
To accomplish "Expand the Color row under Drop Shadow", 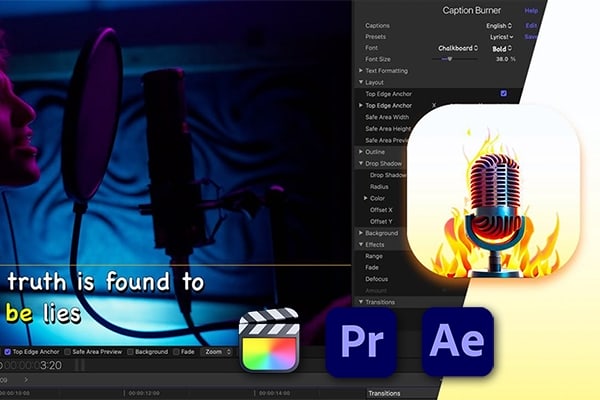I will coord(365,198).
